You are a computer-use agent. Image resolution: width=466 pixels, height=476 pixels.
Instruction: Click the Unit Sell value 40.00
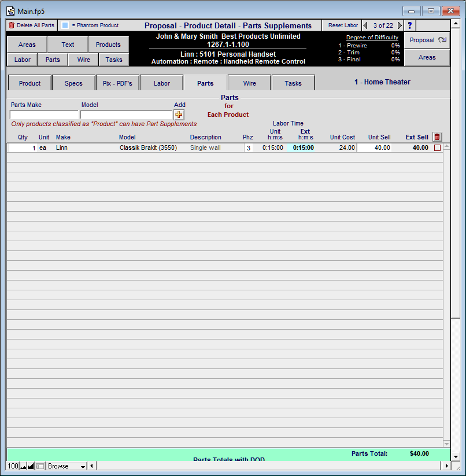375,148
